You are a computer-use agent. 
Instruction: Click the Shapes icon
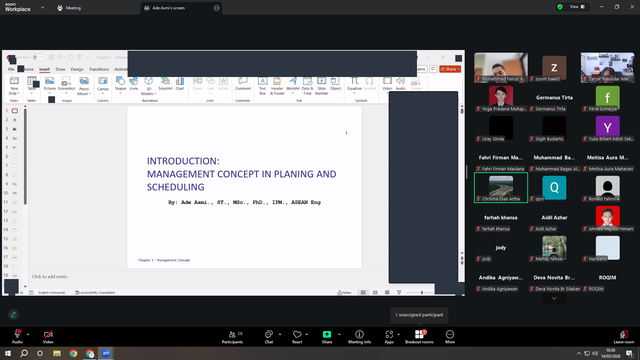120,84
